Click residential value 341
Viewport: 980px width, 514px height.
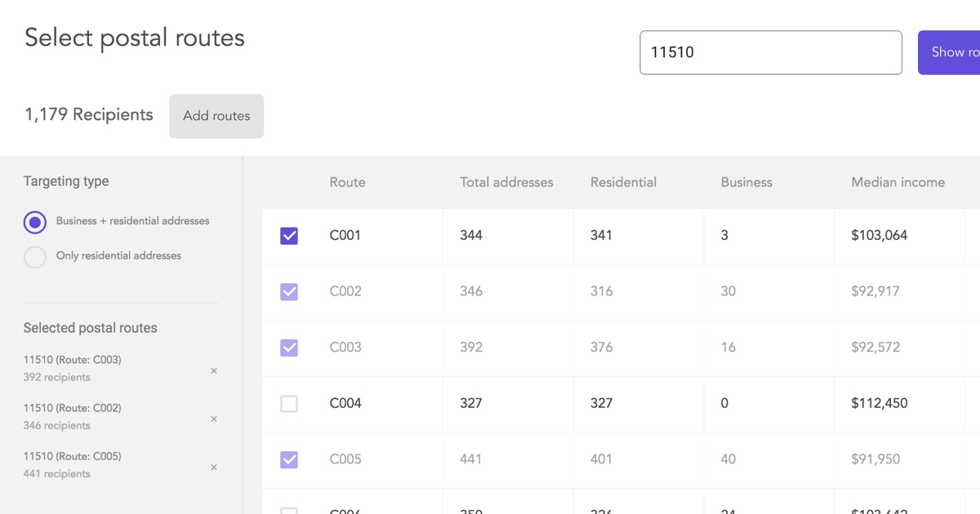[x=601, y=235]
